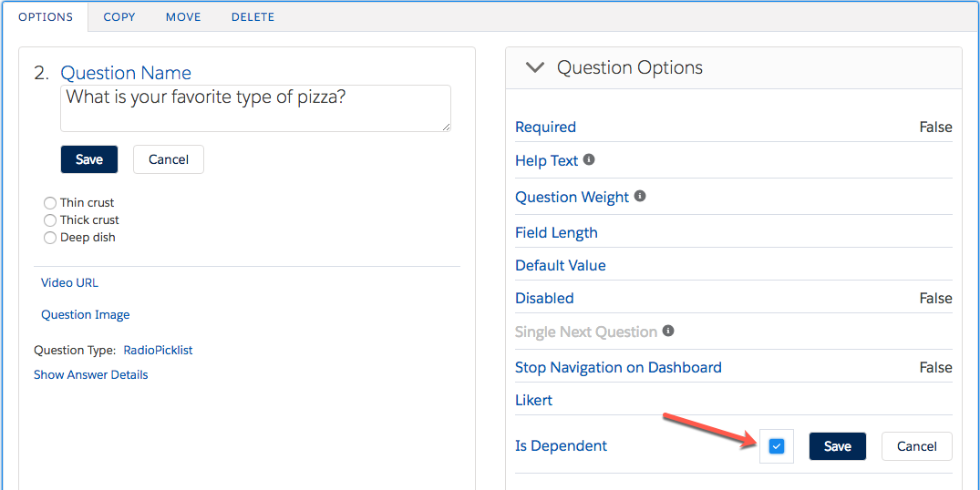
Task: Select the Thick crust radio option
Action: (50, 220)
